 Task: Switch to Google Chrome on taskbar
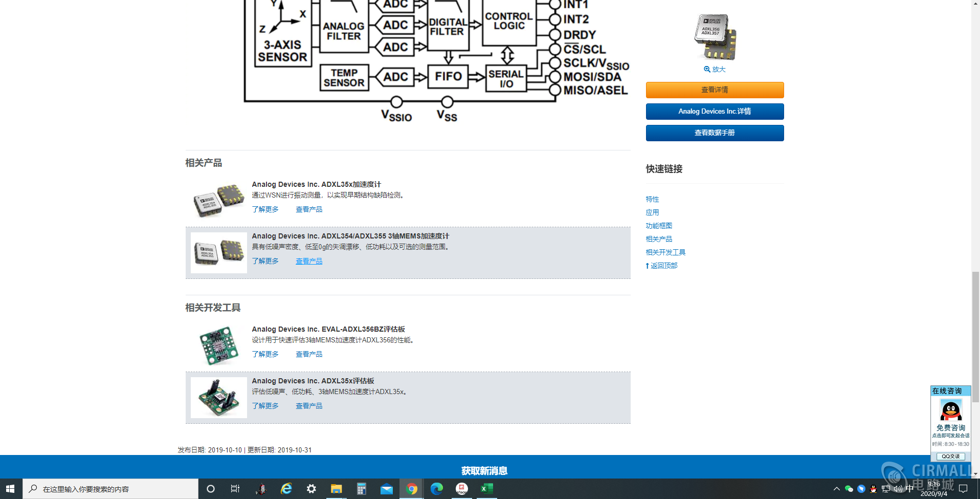[412, 489]
